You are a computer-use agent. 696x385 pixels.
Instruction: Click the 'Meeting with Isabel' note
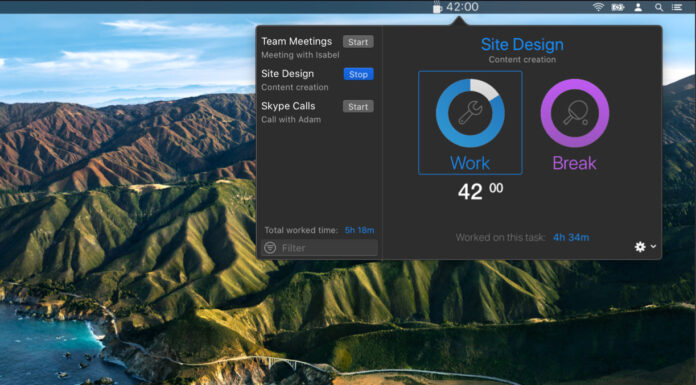300,55
